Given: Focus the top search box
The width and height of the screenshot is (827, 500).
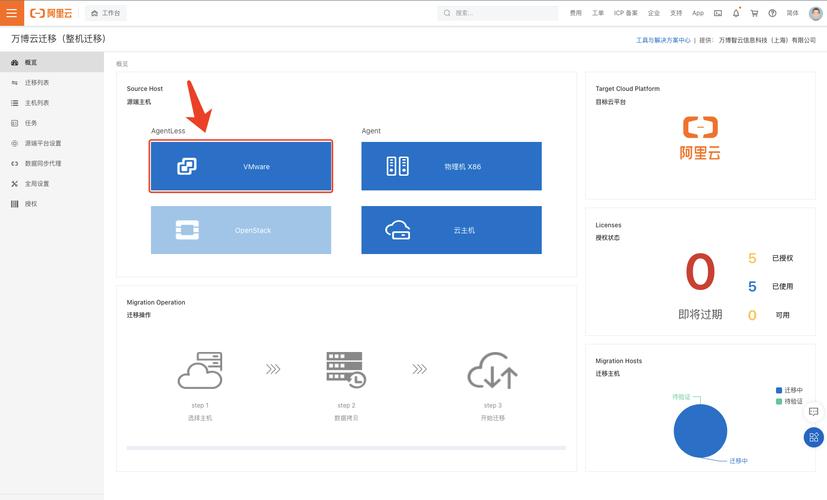Looking at the screenshot, I should pyautogui.click(x=497, y=13).
